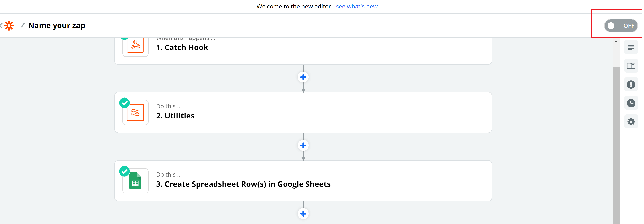Add step between Utilities and Google Sheets
644x224 pixels.
(x=303, y=145)
